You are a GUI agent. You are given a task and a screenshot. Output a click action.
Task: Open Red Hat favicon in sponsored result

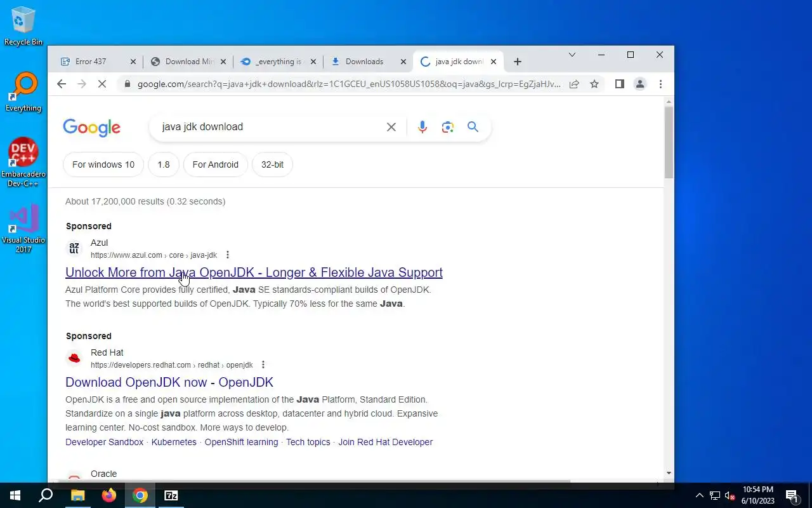pyautogui.click(x=74, y=358)
